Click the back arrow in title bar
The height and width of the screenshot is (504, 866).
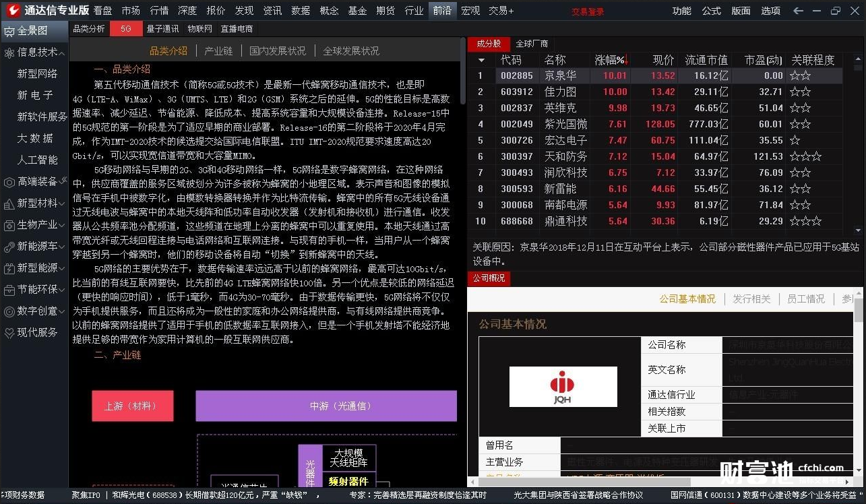tap(799, 11)
